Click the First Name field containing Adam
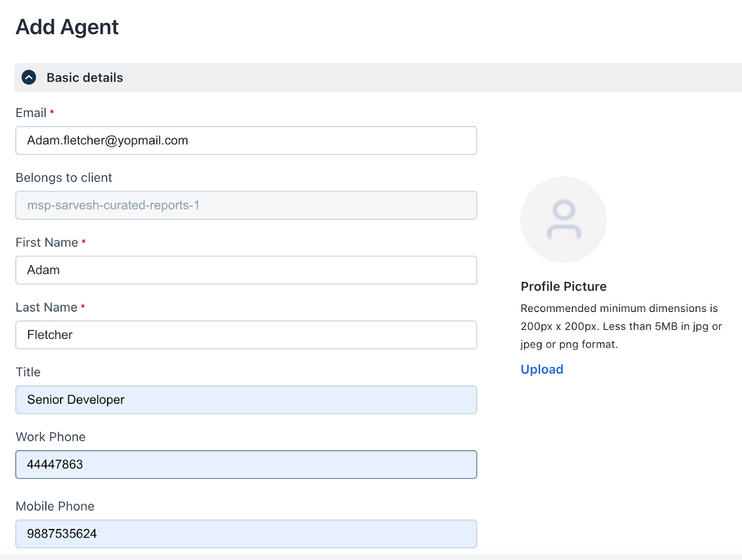Image resolution: width=742 pixels, height=560 pixels. pyautogui.click(x=246, y=270)
